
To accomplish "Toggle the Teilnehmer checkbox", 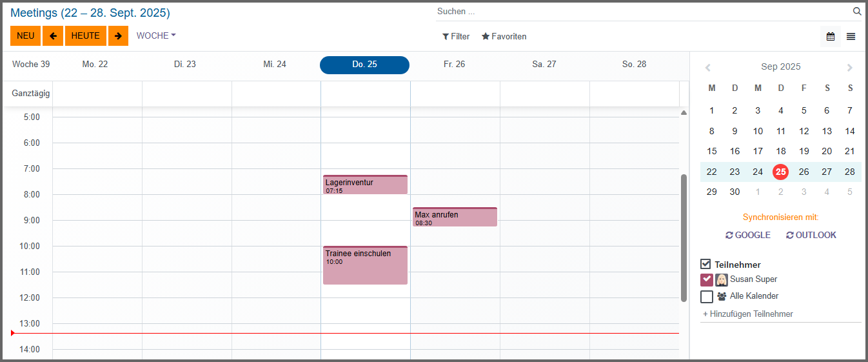I will pyautogui.click(x=706, y=264).
